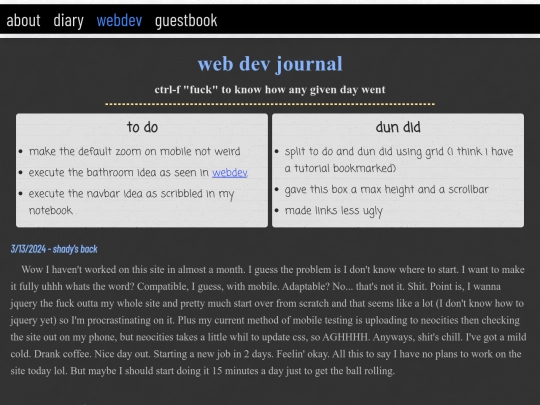Viewport: 540px width, 405px height.
Task: Click the '3/13/2024 - shady's back' entry heading
Action: click(x=54, y=249)
